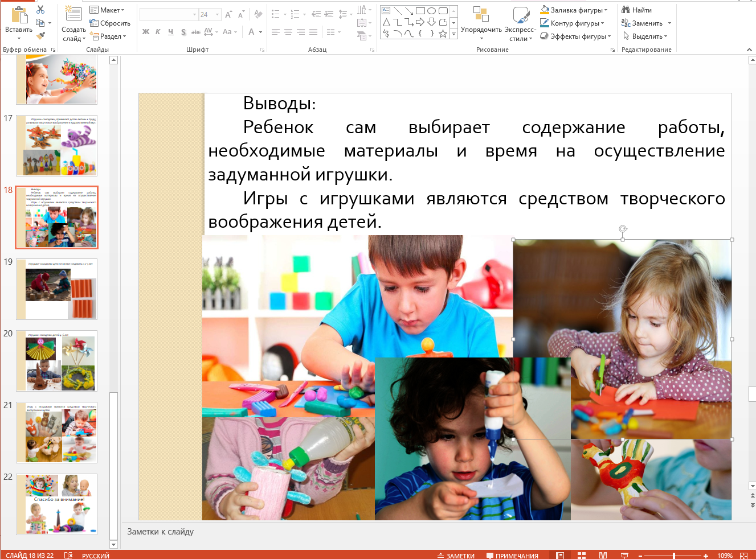The image size is (756, 559).
Task: Fit slide to current window icon
Action: [743, 556]
